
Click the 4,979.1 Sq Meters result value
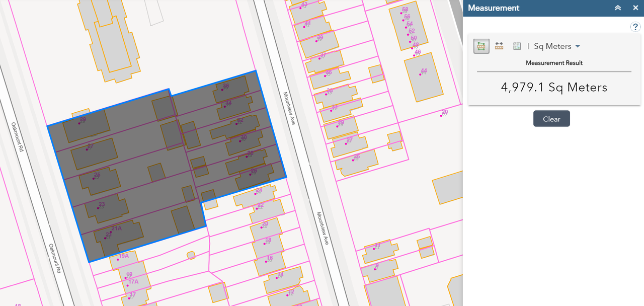coord(554,88)
